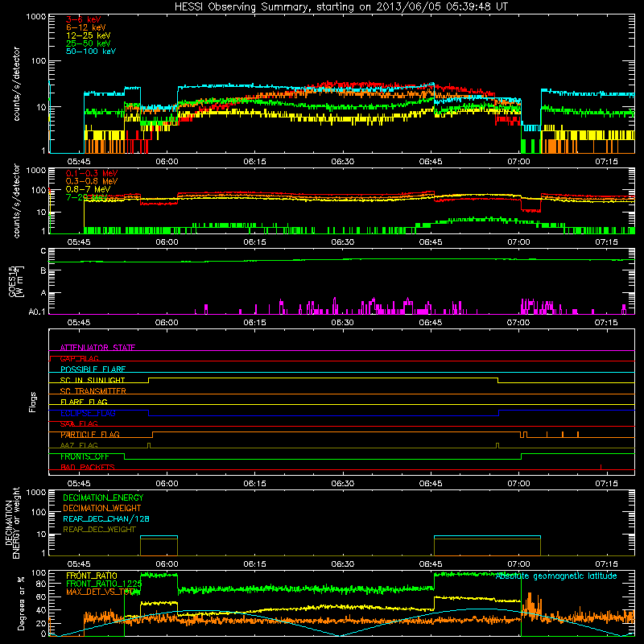Click the "GAP_FLAG" label

click(x=79, y=358)
